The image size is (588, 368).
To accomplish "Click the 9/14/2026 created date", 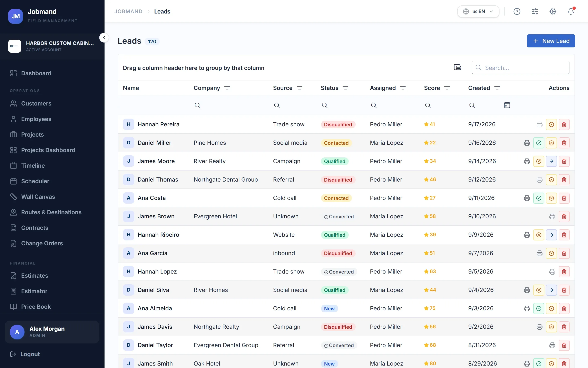I will click(x=482, y=161).
